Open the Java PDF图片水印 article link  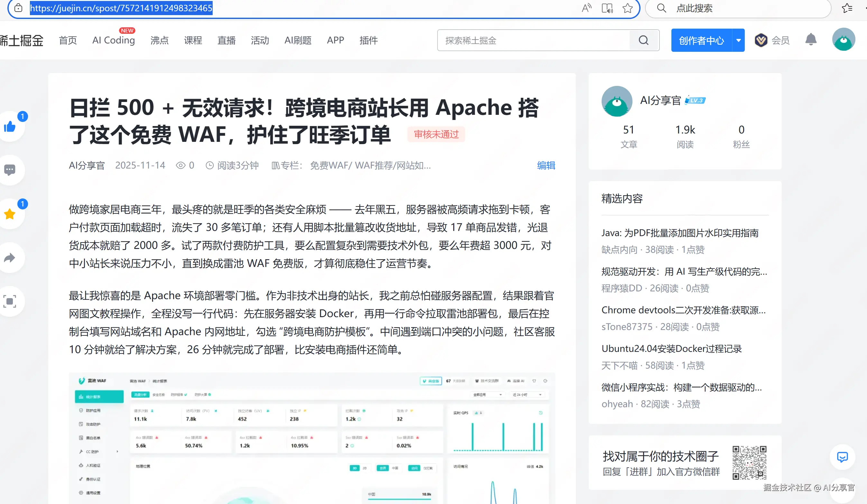coord(680,233)
